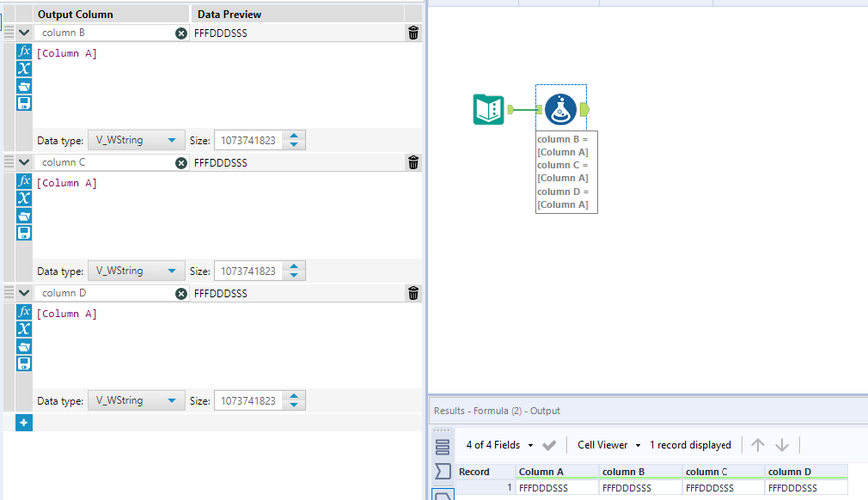
Task: Add a new expression with plus button
Action: pos(24,423)
